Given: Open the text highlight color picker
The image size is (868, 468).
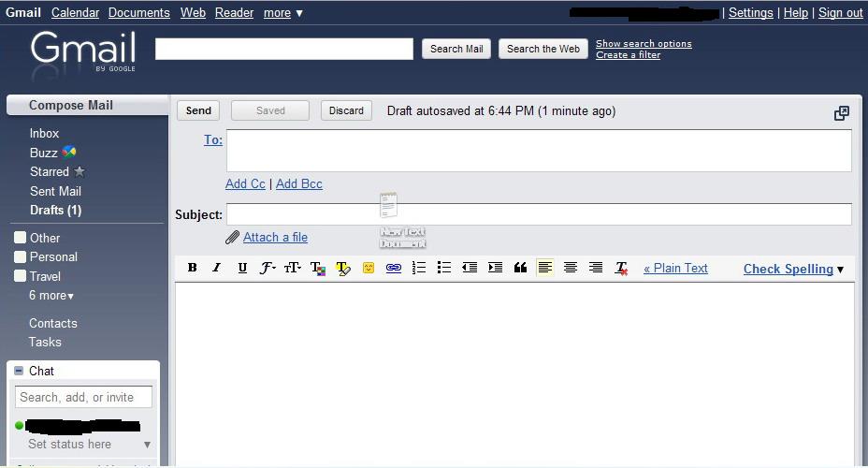Looking at the screenshot, I should (342, 269).
